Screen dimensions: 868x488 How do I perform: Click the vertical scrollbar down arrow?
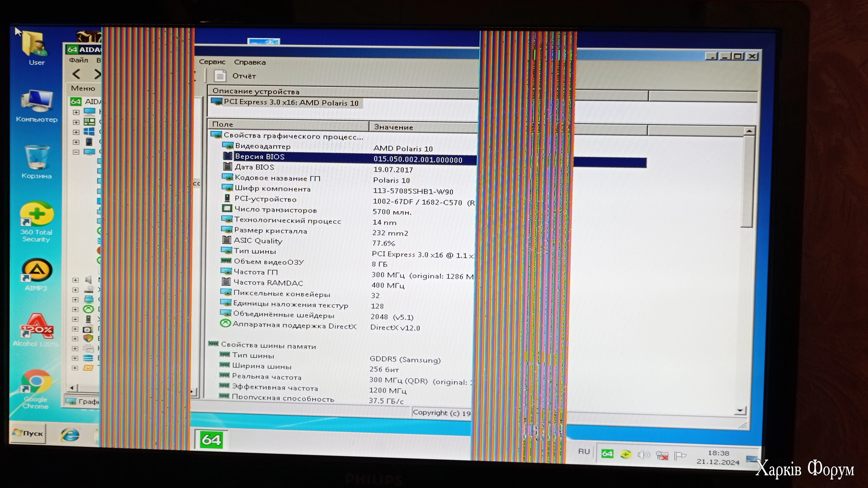pyautogui.click(x=740, y=410)
